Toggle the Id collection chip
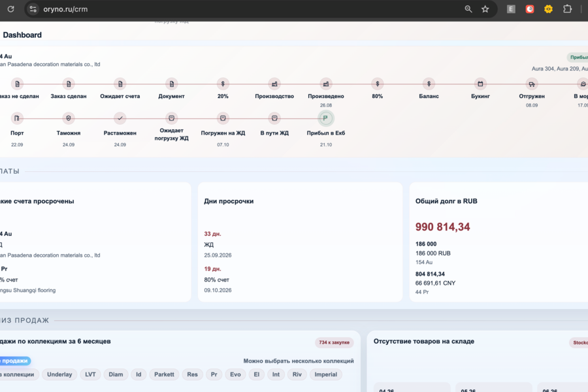This screenshot has height=392, width=588. (139, 374)
